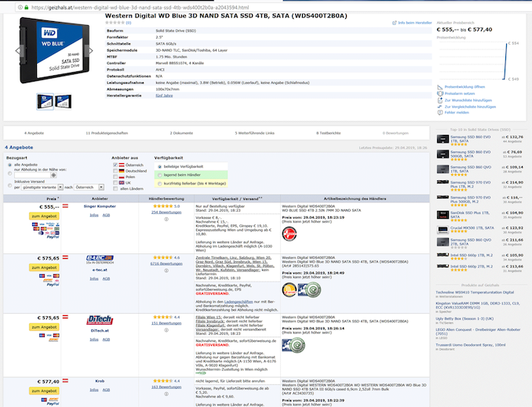Viewport: 532px width, 407px height.
Task: Click the info icon next to 'Info beim Hersteller'
Action: (x=394, y=23)
